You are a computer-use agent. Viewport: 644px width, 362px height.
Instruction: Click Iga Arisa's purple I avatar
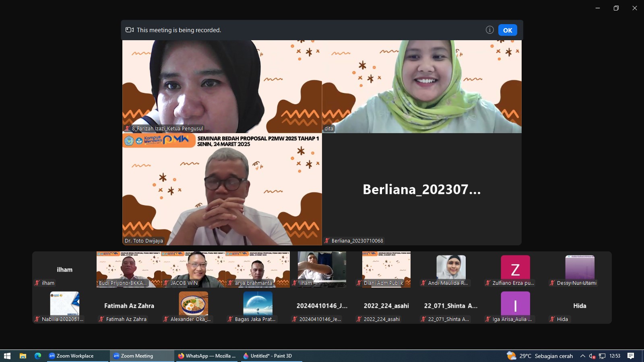click(515, 305)
